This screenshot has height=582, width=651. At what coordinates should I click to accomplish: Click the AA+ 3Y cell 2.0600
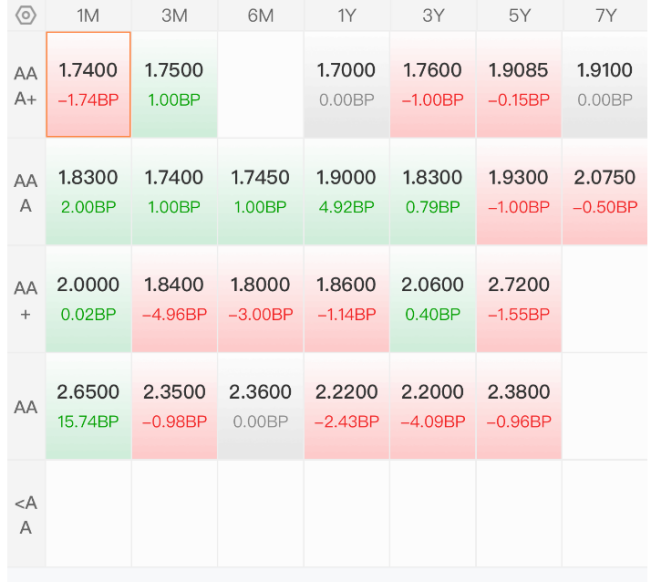(x=433, y=299)
